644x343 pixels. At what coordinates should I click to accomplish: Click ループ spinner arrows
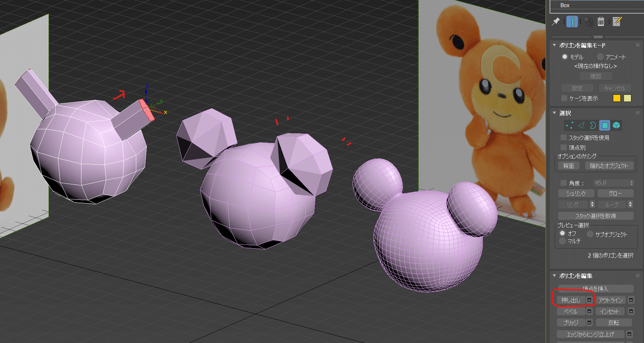[x=631, y=204]
